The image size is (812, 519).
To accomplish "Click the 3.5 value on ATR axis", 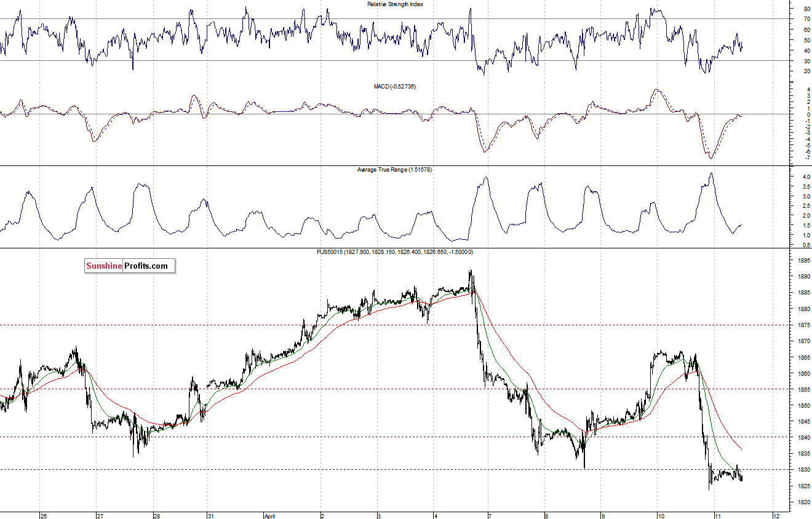I will (x=805, y=187).
